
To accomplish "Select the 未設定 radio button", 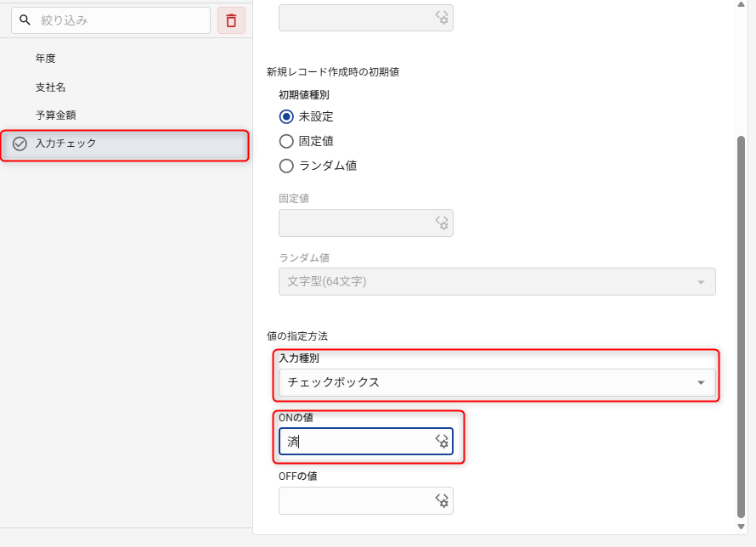I will 286,116.
